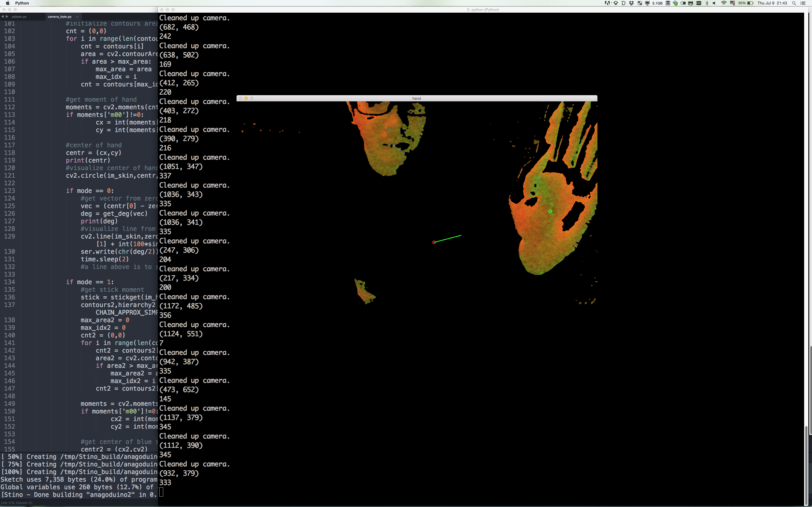This screenshot has height=507, width=812.
Task: Click the date and time Thu Jul 9
Action: pyautogui.click(x=772, y=3)
